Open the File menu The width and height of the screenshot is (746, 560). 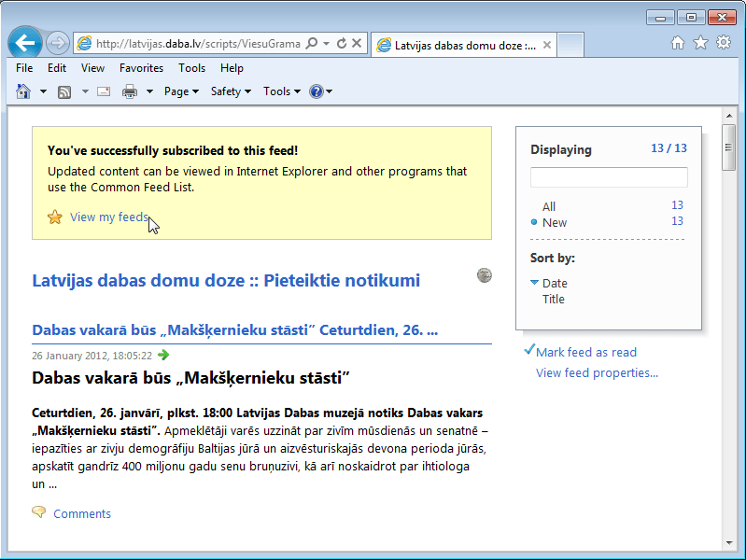pos(24,68)
